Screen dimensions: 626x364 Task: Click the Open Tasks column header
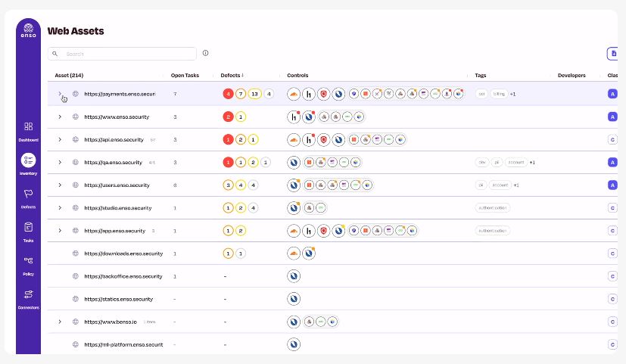(x=185, y=75)
